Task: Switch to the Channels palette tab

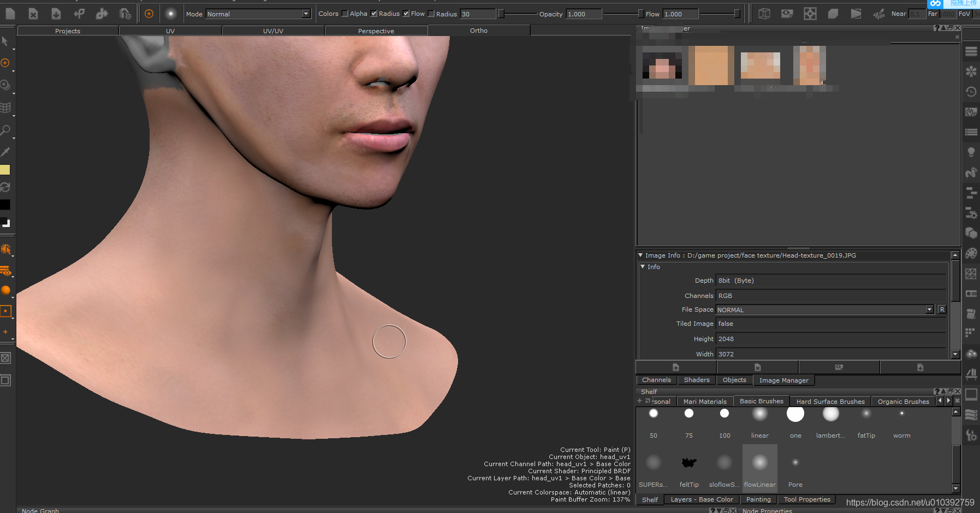Action: click(656, 380)
